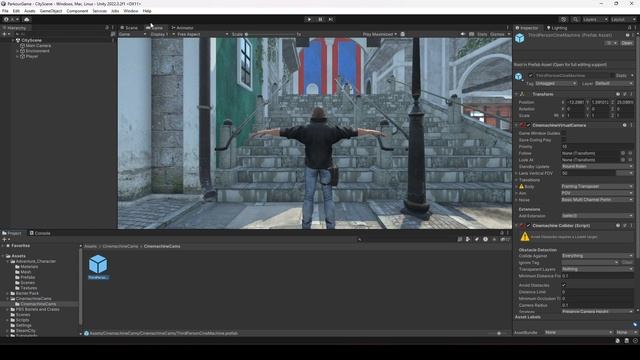Open the Body dropdown showing Framing Transposer
Viewport: 640px width, 360px height.
(597, 187)
